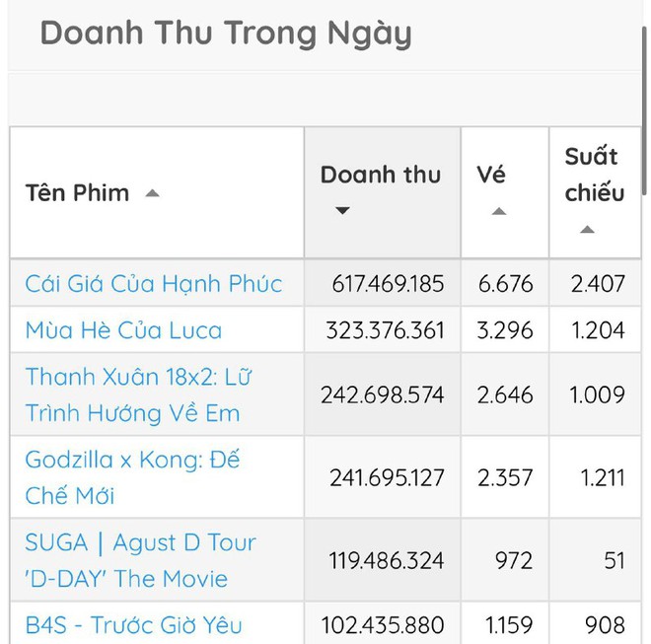Open Godzilla x Kong film link

(133, 477)
